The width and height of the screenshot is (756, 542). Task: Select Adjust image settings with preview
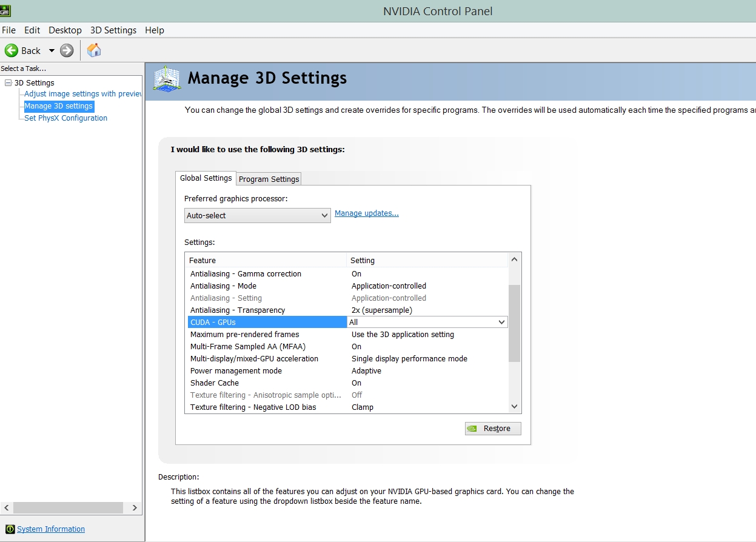point(83,94)
